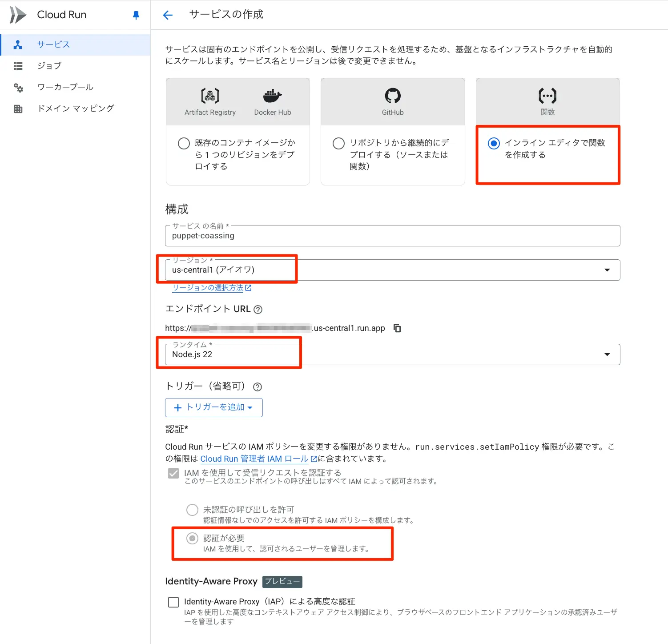The width and height of the screenshot is (668, 644).
Task: Click the GitHub logo icon
Action: point(393,96)
